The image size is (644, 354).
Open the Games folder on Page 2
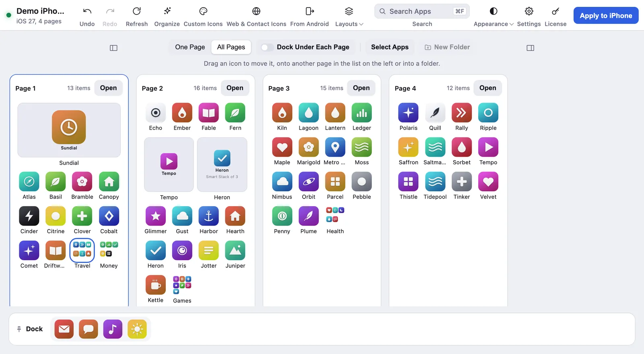pos(182,285)
